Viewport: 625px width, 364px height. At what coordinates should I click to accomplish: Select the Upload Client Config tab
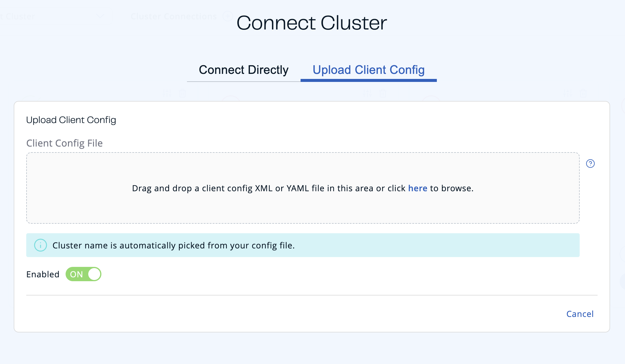tap(368, 70)
